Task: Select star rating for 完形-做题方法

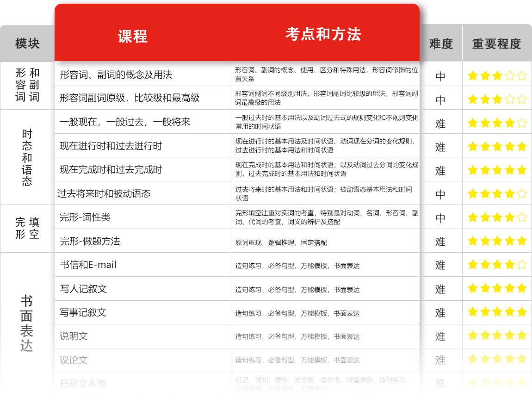Action: tap(497, 241)
